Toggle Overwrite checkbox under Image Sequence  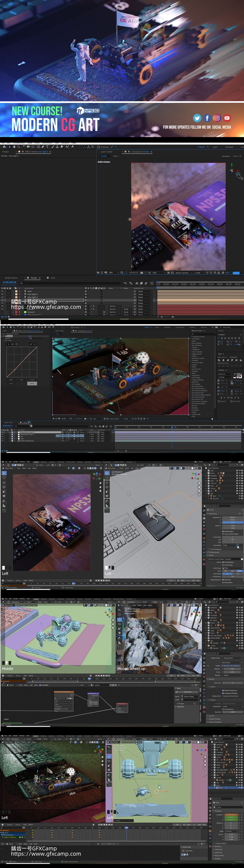click(x=223, y=580)
